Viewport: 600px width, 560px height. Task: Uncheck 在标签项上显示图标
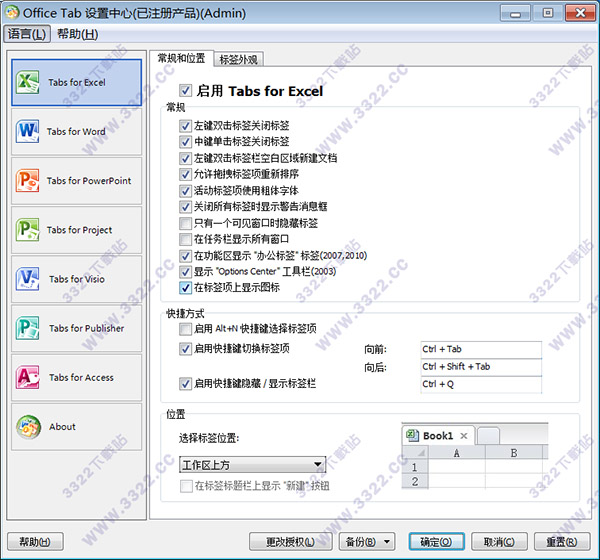click(x=185, y=287)
